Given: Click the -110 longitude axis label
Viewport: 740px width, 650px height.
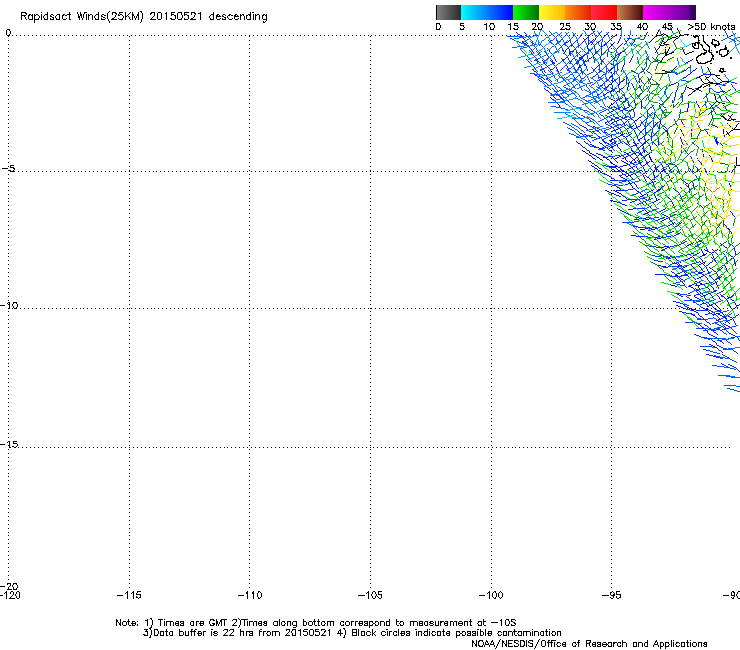Looking at the screenshot, I should click(250, 595).
